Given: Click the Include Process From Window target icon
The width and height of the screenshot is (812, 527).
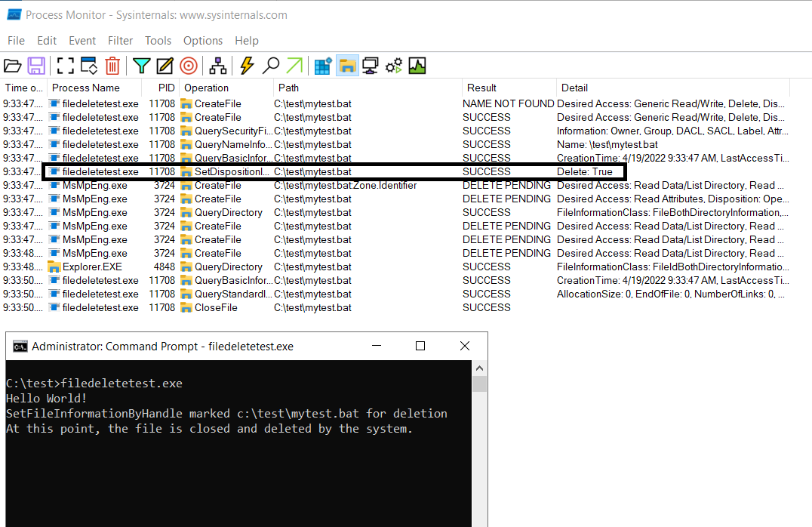Looking at the screenshot, I should [189, 66].
